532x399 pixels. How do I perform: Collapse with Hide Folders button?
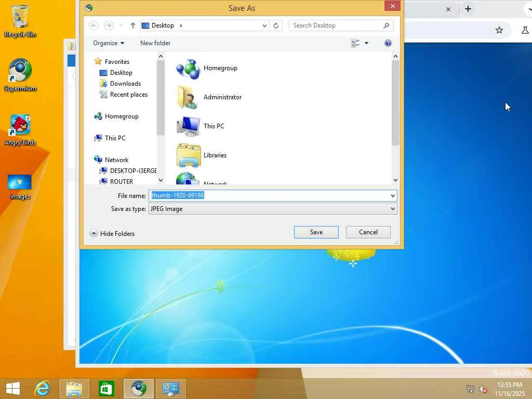point(112,233)
